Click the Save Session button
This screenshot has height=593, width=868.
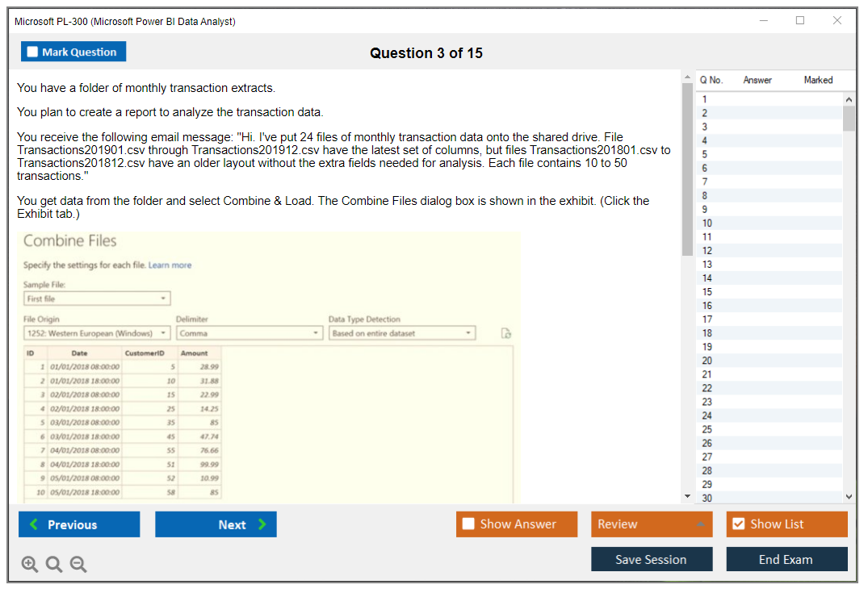click(652, 559)
